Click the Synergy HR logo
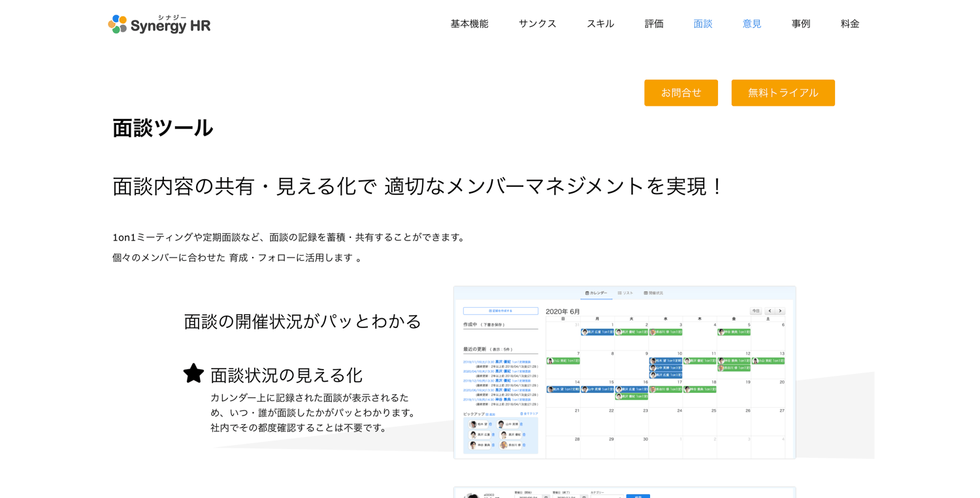 point(159,24)
